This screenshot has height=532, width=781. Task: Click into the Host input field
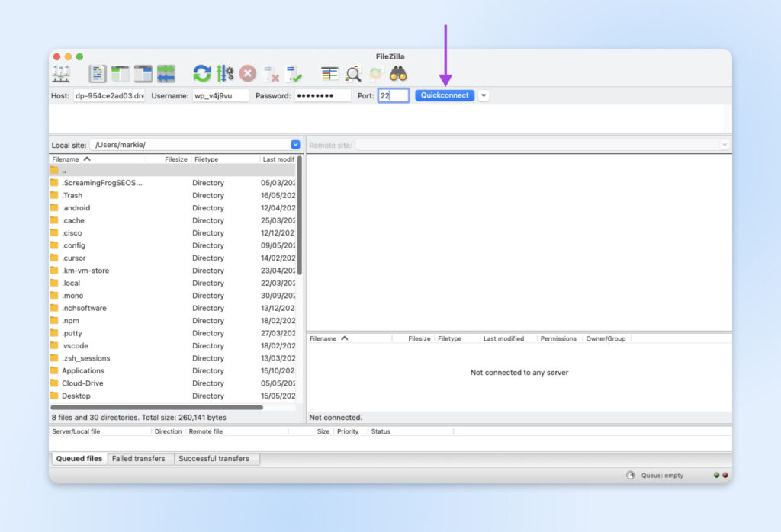tap(108, 95)
